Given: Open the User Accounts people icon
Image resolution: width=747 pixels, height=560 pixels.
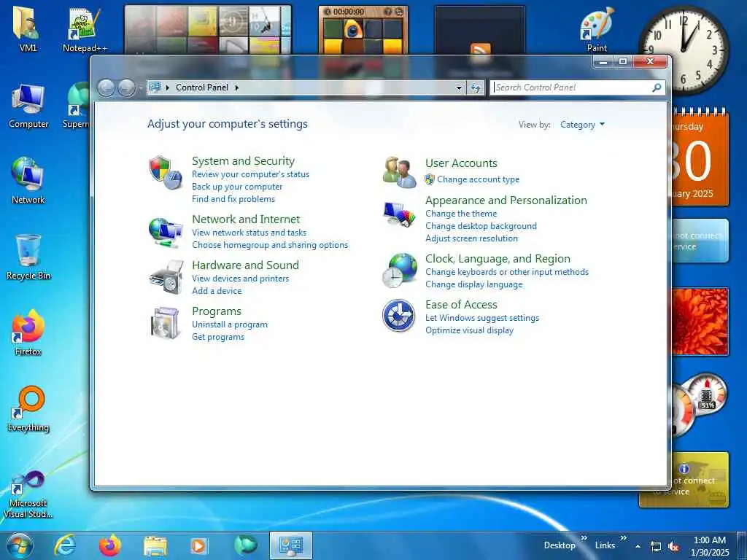Looking at the screenshot, I should tap(399, 172).
